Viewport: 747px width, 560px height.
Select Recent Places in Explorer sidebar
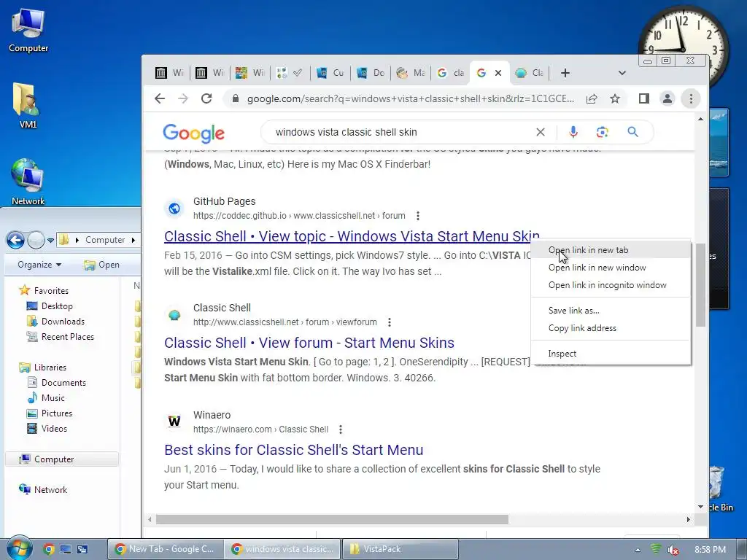[61, 337]
